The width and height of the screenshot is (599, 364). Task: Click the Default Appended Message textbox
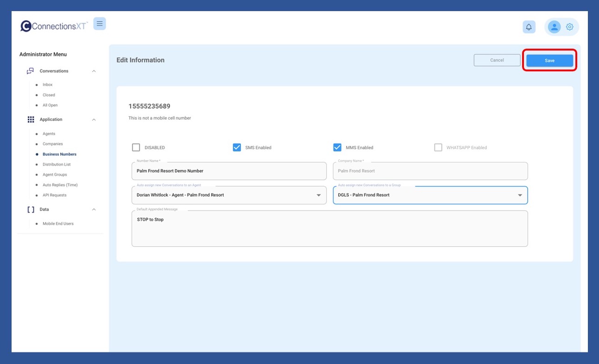click(x=329, y=229)
